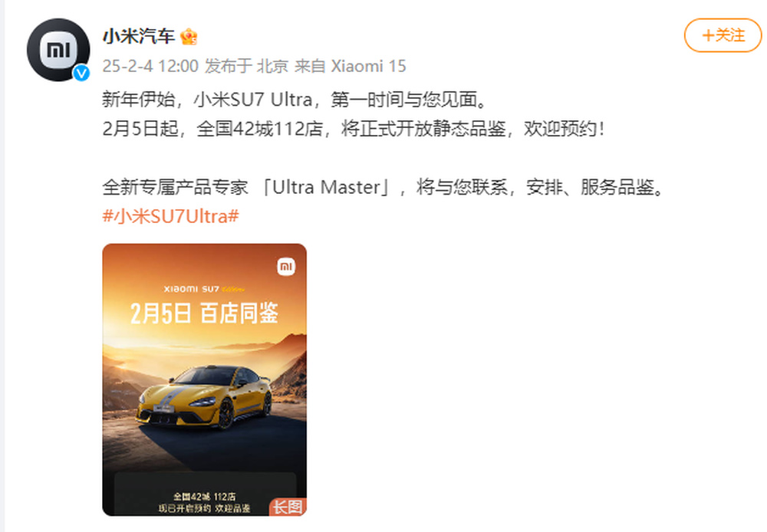This screenshot has height=532, width=767.
Task: Click the Mi logo inside the poster
Action: coord(286,267)
